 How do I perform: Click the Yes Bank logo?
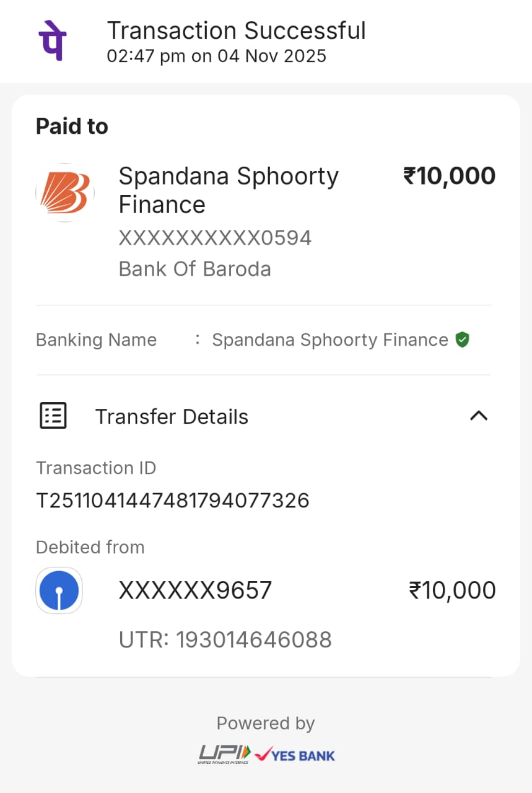click(295, 755)
